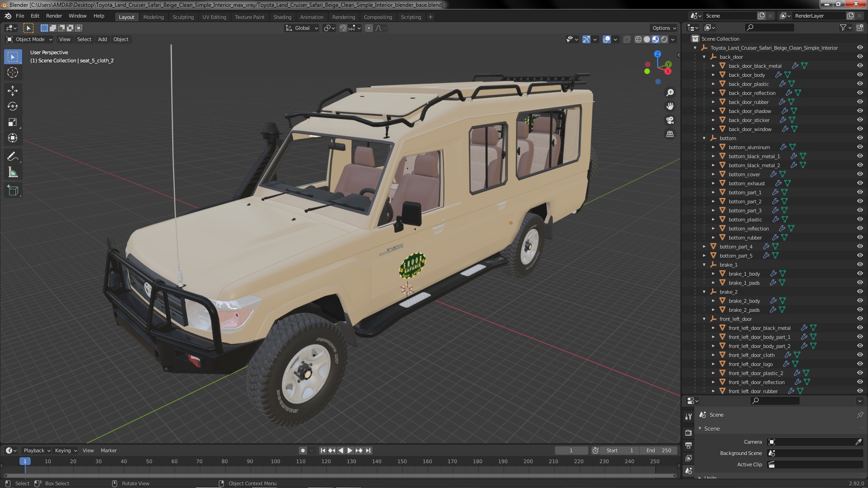Open the Playback dropdown
The height and width of the screenshot is (488, 868).
(36, 450)
